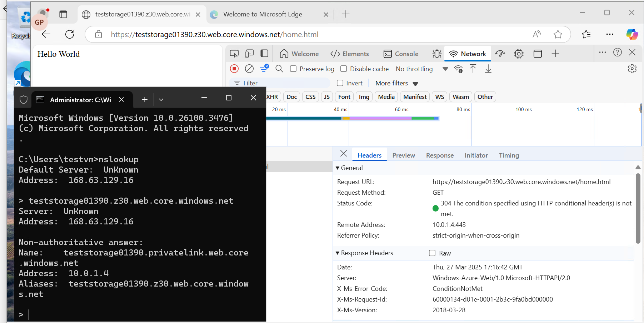Switch to Welcome to Microsoft Edge tab

[x=263, y=14]
